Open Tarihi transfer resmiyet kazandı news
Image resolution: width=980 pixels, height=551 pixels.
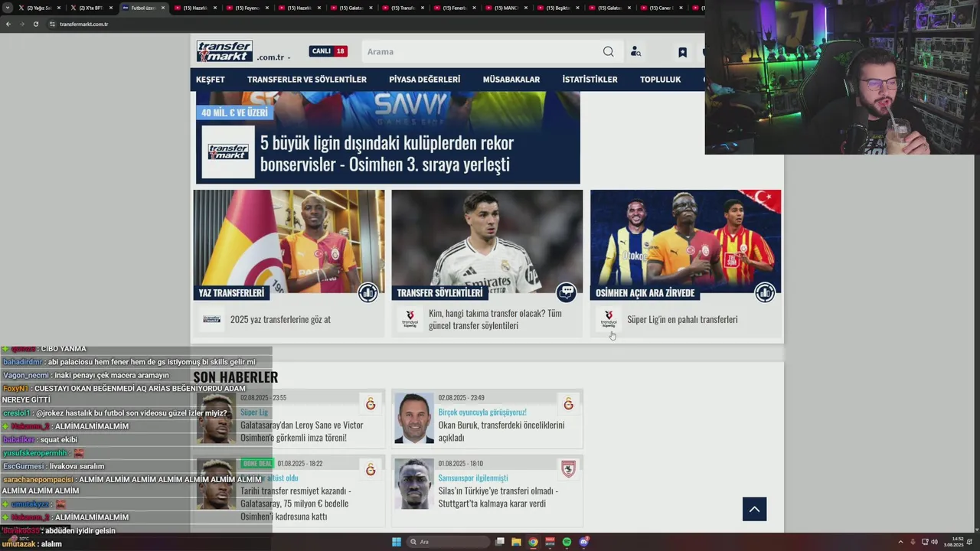coord(295,504)
